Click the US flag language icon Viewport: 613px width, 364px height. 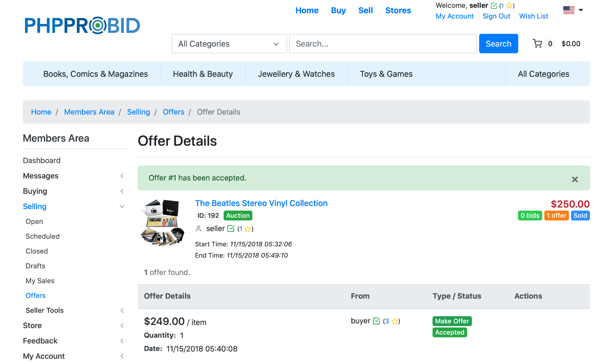click(569, 10)
